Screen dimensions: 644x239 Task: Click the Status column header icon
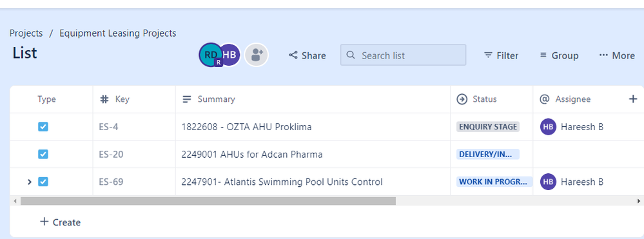point(462,99)
